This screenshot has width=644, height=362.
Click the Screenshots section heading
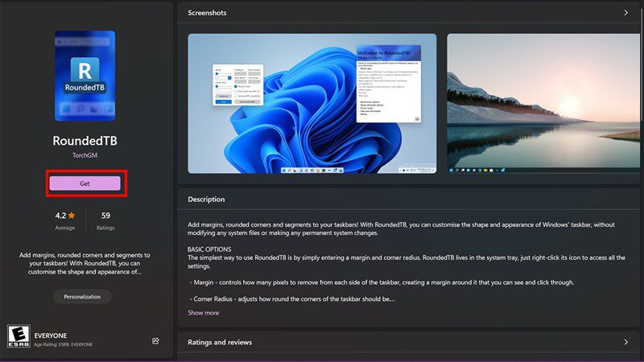pyautogui.click(x=207, y=13)
